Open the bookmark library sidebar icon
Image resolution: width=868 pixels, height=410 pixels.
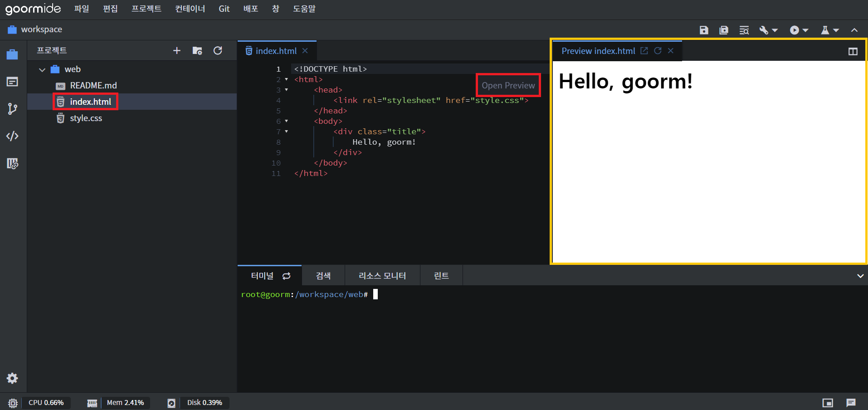[12, 163]
